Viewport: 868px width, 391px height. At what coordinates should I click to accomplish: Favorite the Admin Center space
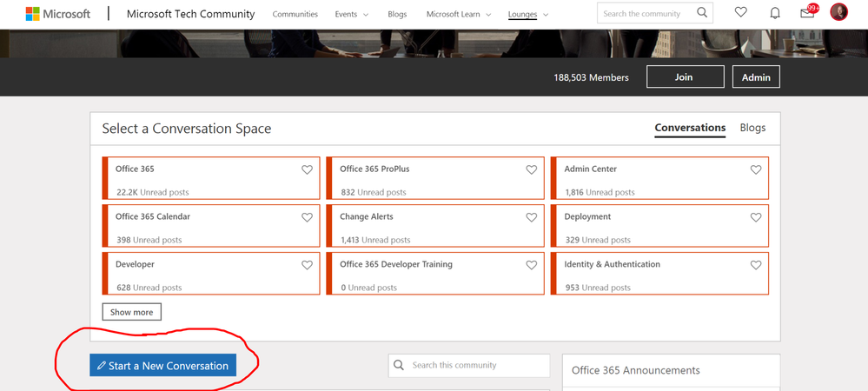pyautogui.click(x=756, y=169)
